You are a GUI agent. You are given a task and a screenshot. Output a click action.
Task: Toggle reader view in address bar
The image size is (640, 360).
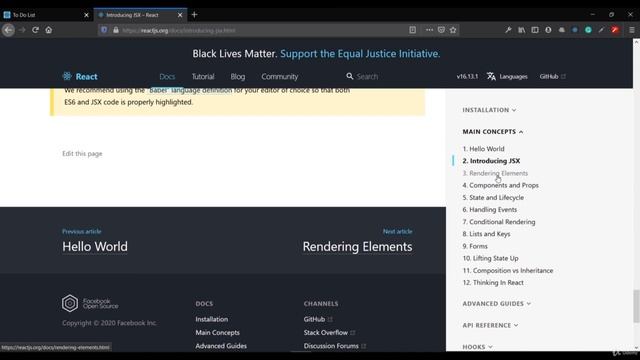tap(413, 30)
